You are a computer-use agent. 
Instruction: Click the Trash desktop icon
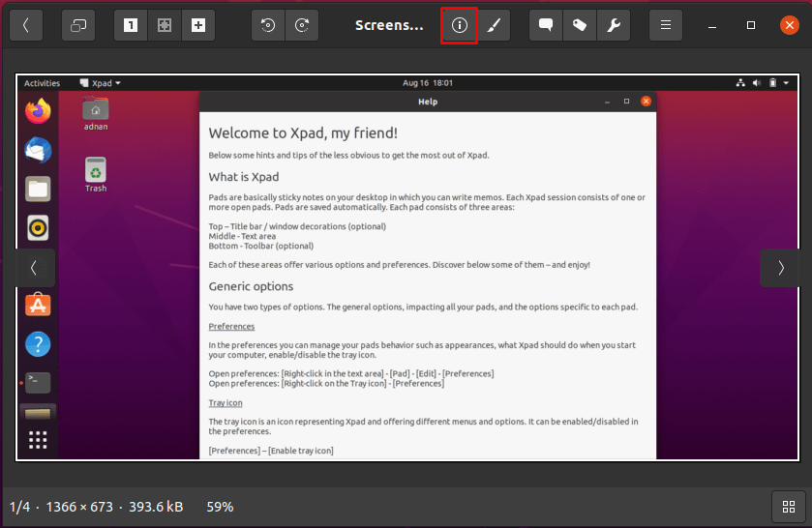click(96, 175)
